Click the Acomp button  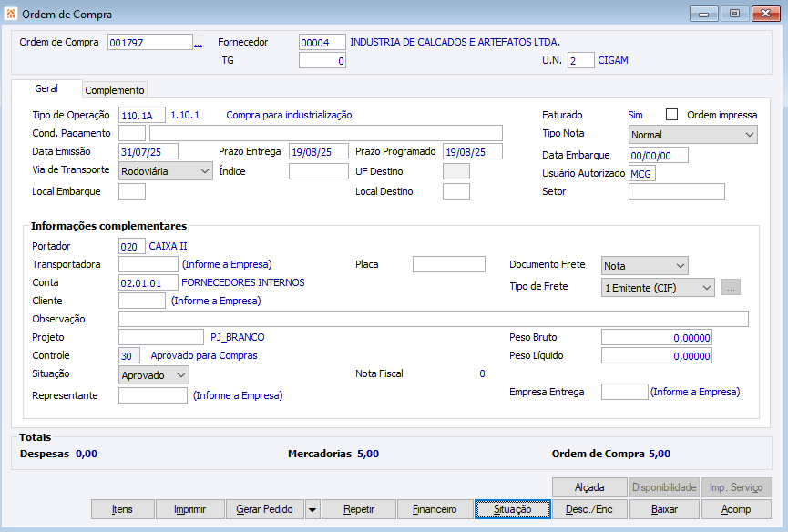(736, 509)
